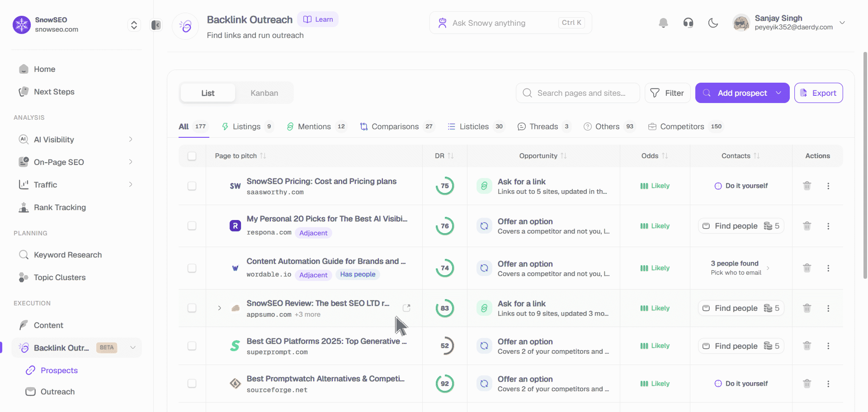This screenshot has width=868, height=412.
Task: Select the Others tab
Action: (609, 126)
